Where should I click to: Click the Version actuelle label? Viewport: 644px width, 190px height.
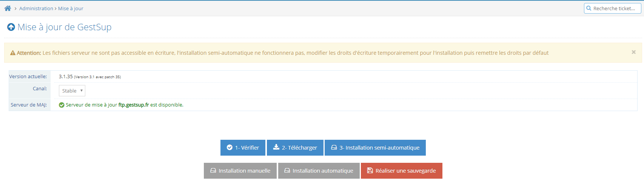click(x=28, y=76)
